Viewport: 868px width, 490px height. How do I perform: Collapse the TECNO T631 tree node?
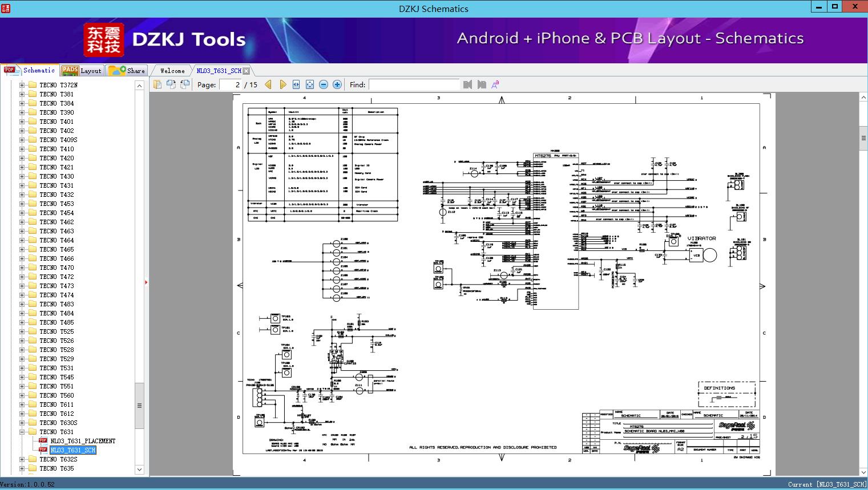(22, 432)
